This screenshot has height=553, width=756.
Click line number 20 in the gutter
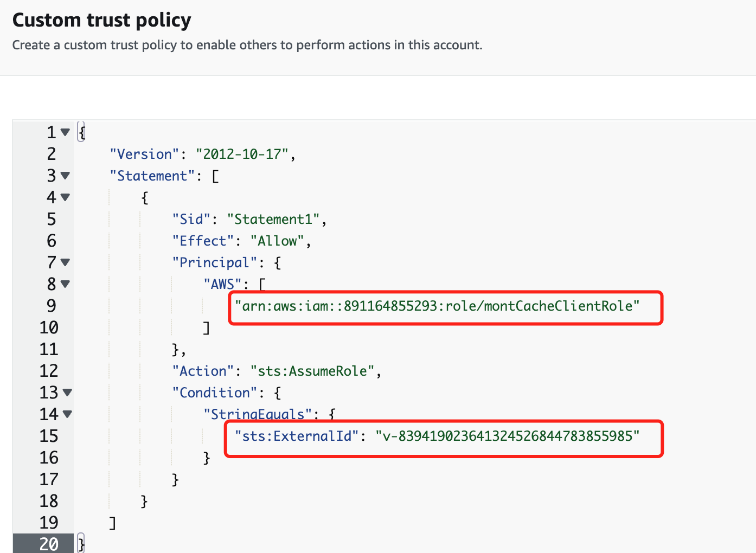(49, 544)
